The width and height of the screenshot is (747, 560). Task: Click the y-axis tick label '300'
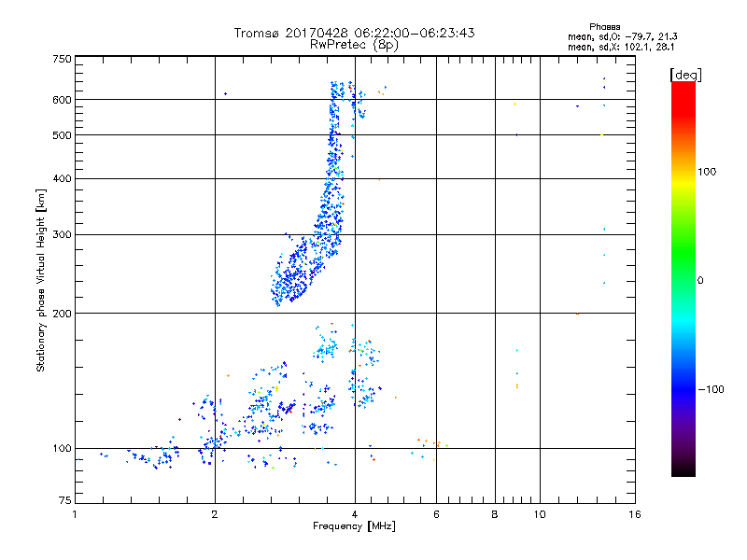click(x=62, y=235)
